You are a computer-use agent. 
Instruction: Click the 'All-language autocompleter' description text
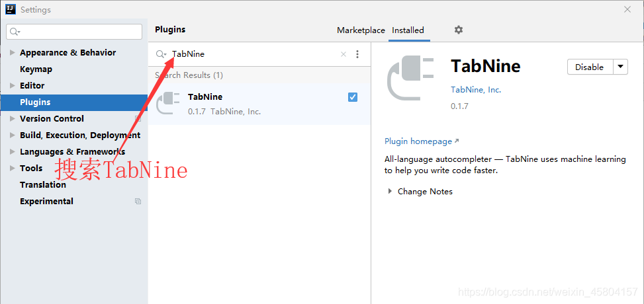505,165
